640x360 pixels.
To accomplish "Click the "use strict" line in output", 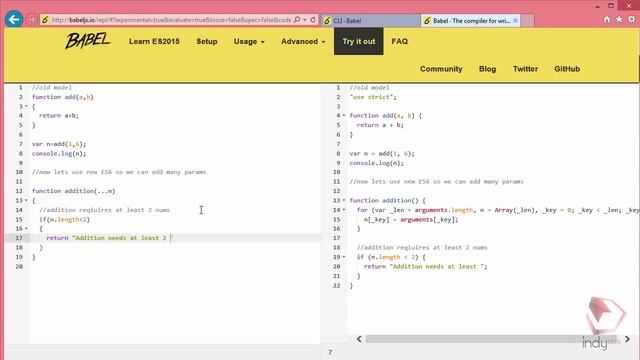I will point(373,97).
